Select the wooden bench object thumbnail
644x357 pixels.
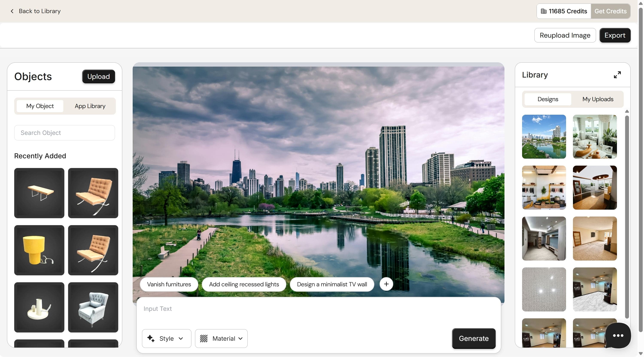39,193
